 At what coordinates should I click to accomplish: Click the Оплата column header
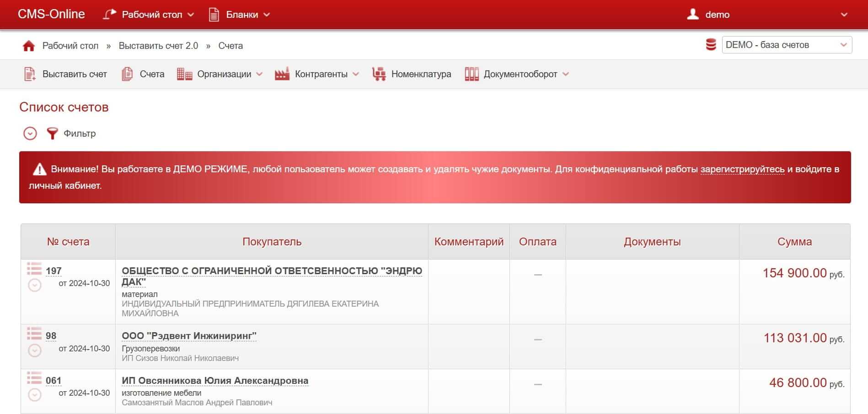(538, 242)
